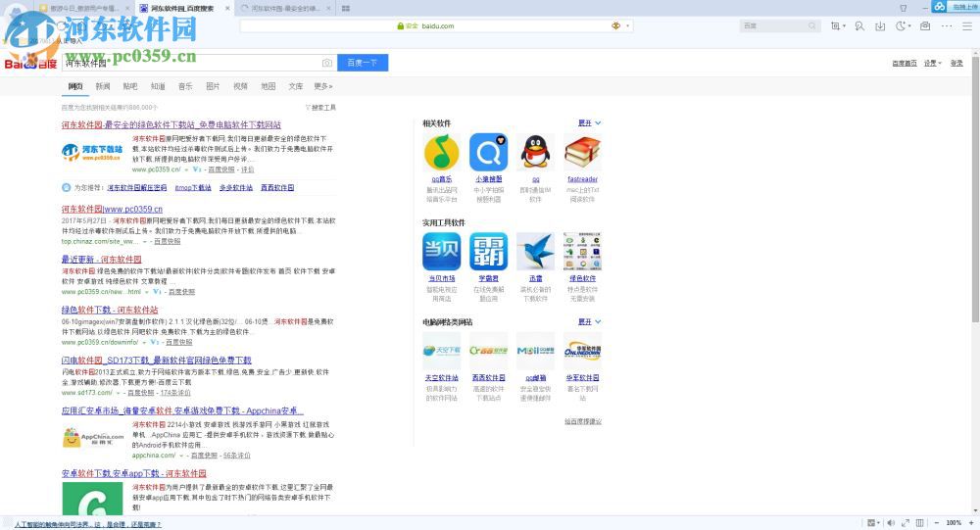
Task: Click the 登录 login link
Action: click(x=956, y=63)
